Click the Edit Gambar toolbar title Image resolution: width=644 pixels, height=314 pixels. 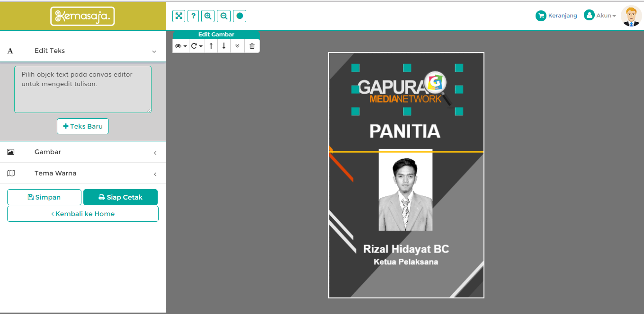[216, 35]
